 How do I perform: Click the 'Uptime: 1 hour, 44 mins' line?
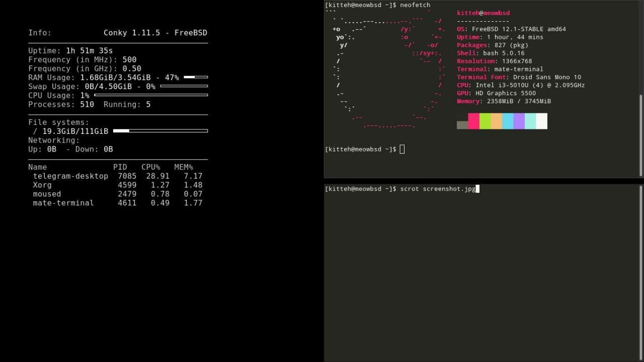point(500,37)
